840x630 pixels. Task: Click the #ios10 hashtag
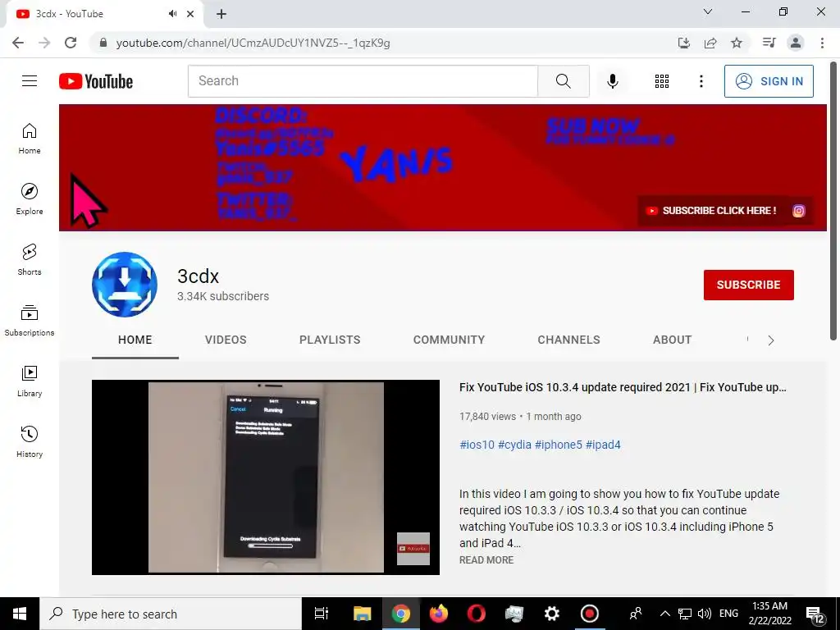[477, 445]
